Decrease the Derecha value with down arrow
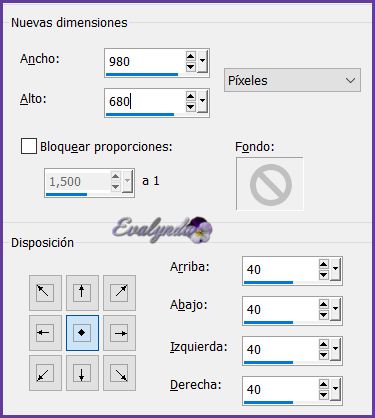 (323, 395)
